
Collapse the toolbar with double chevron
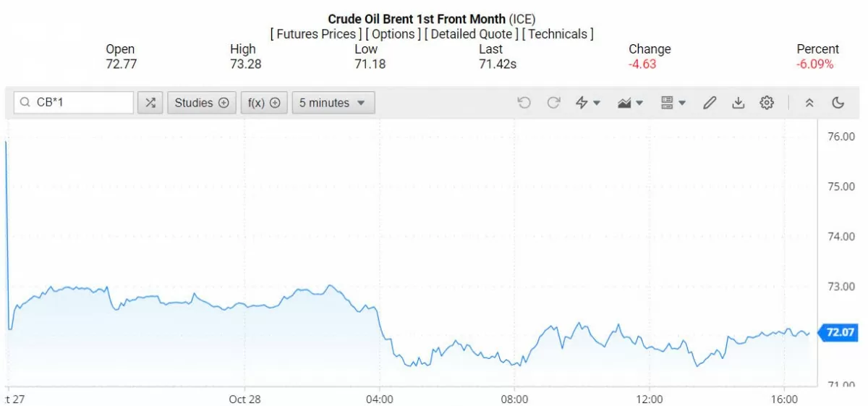pos(809,103)
